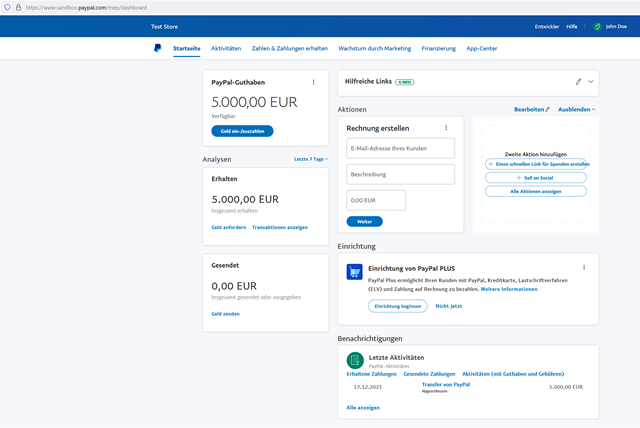Click the Beschreibung input field
Image resolution: width=640 pixels, height=428 pixels.
[400, 174]
